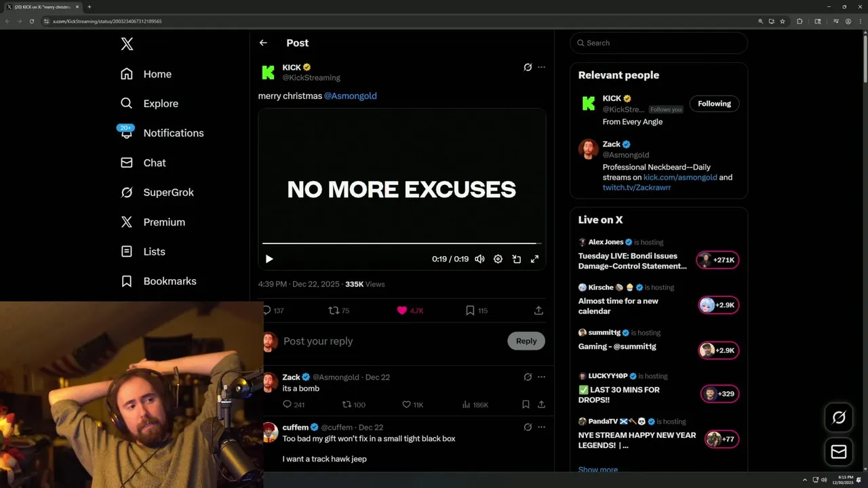Open a new browser tab

pyautogui.click(x=89, y=7)
